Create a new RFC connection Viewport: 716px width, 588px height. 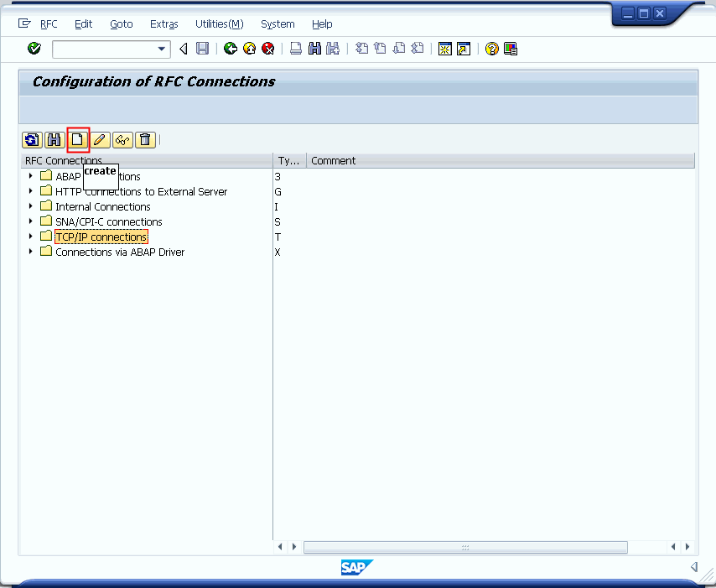[x=77, y=139]
